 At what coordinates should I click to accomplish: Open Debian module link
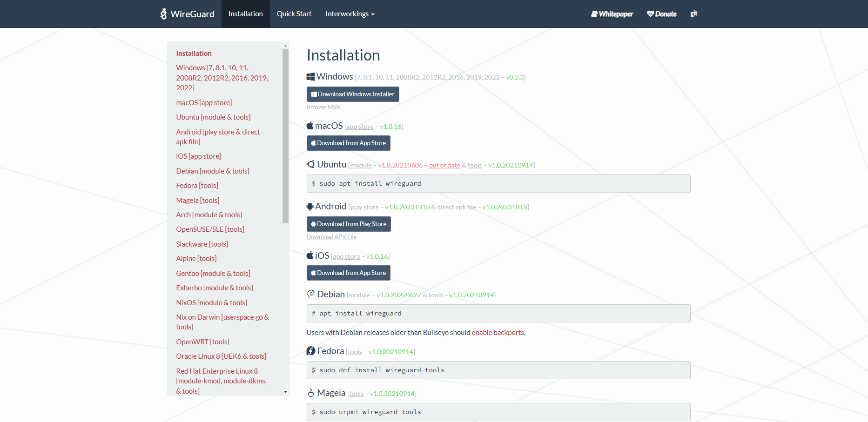359,295
